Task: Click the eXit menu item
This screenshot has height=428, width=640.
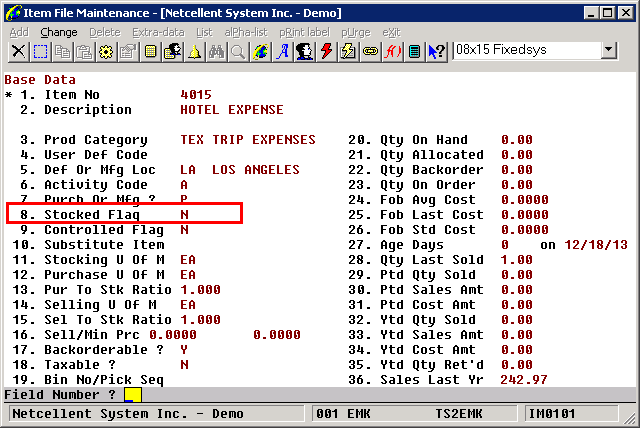Action: [x=391, y=32]
